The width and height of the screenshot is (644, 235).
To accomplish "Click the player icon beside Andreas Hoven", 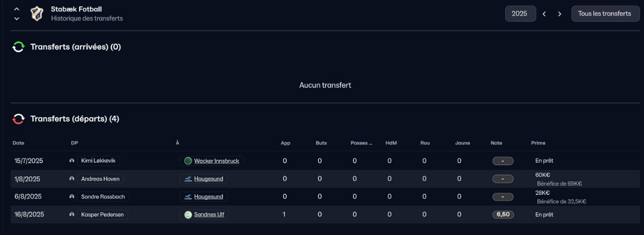I will click(x=72, y=179).
